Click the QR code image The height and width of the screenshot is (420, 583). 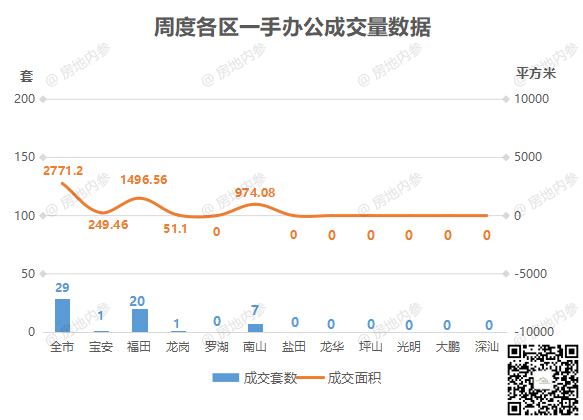click(543, 380)
